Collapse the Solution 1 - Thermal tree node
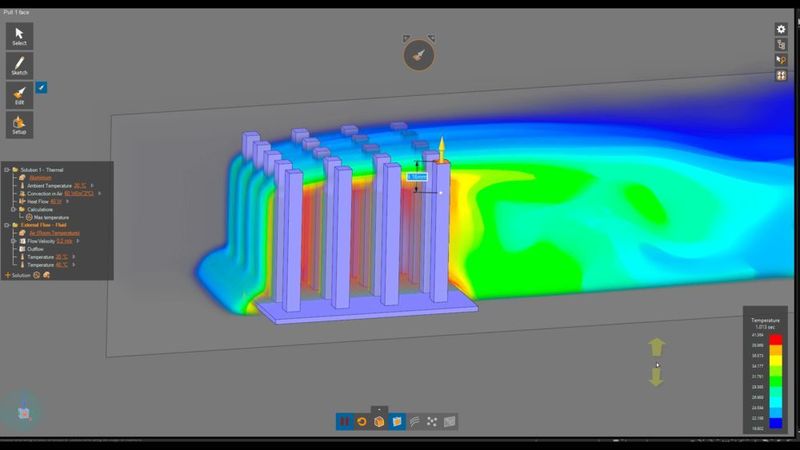800x450 pixels. click(7, 170)
